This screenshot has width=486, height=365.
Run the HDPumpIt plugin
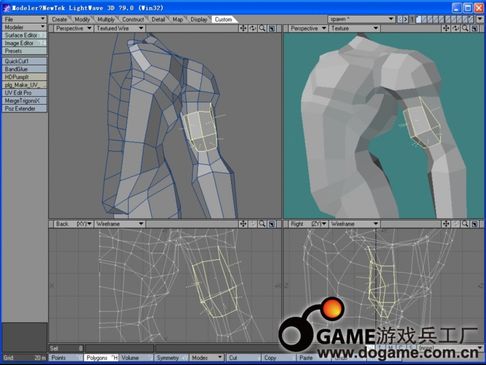[x=24, y=77]
